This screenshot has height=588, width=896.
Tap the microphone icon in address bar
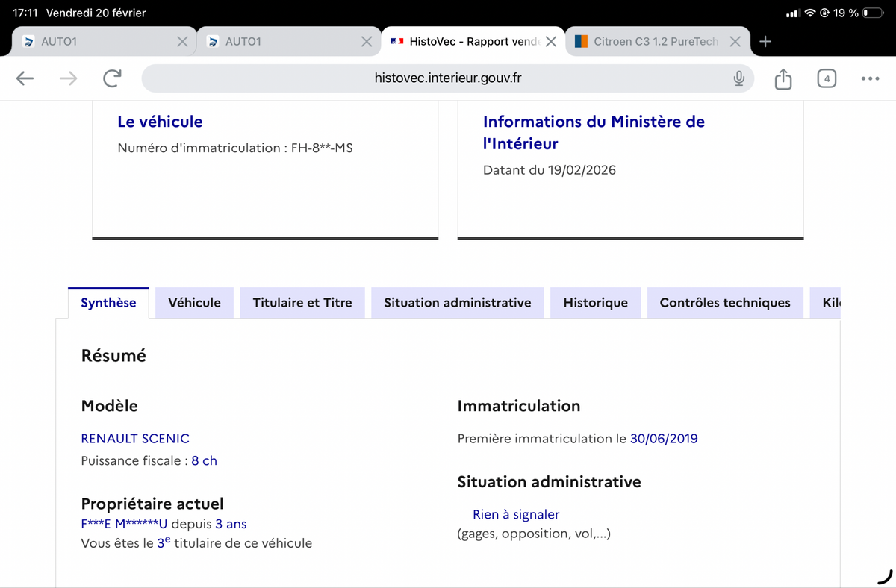coord(738,78)
